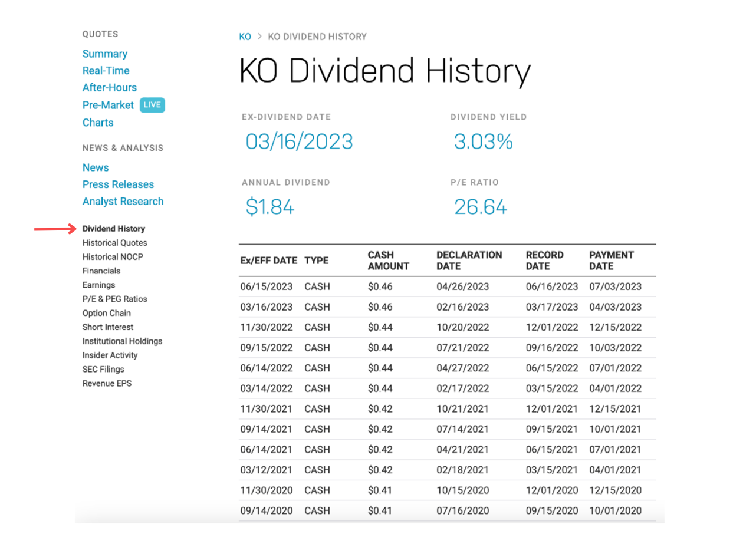This screenshot has height=534, width=756.
Task: Click the TYPE column header
Action: tap(317, 261)
